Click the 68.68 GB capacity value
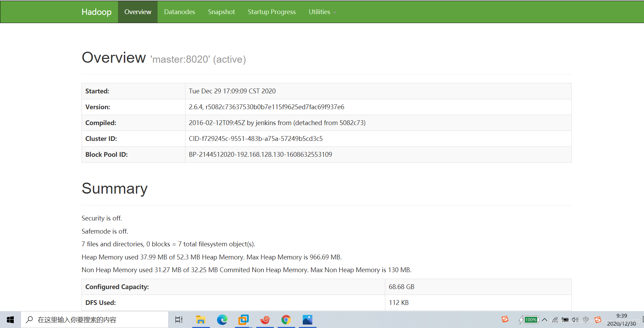644x328 pixels. pos(401,287)
